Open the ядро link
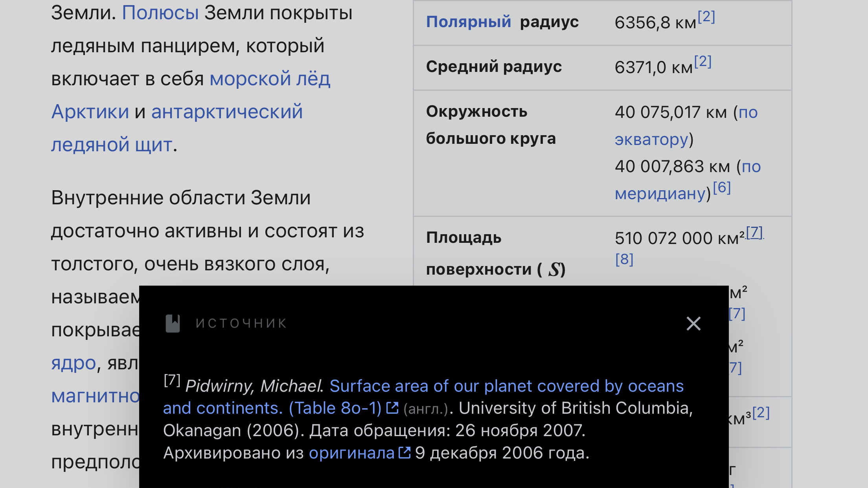 pos(74,363)
